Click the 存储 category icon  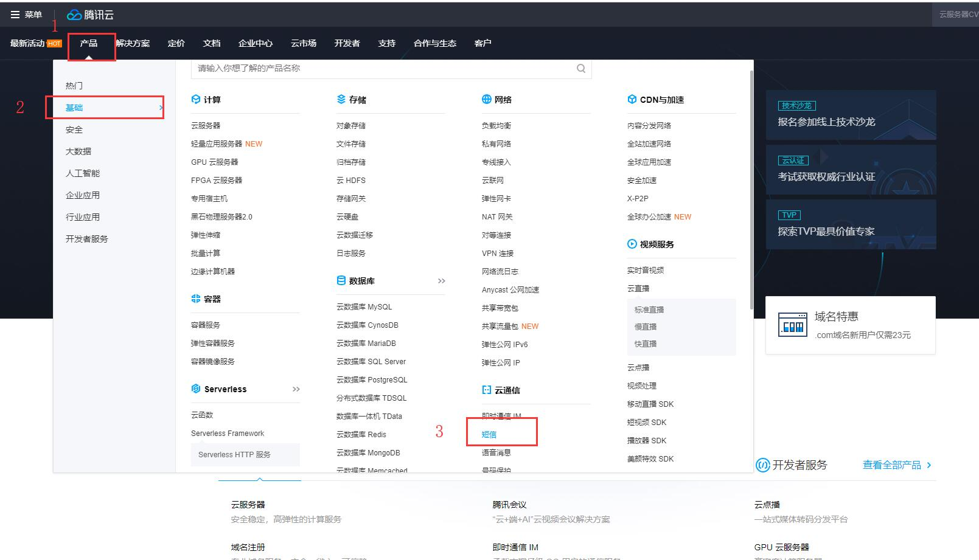pyautogui.click(x=341, y=100)
